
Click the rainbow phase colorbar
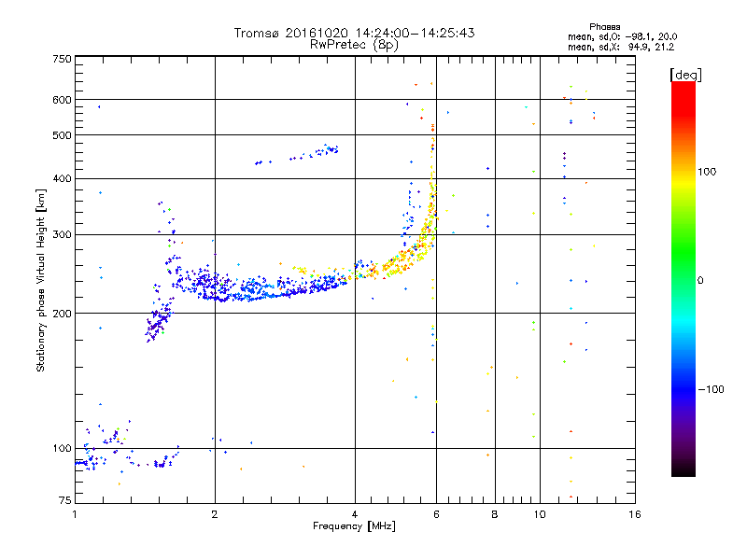(684, 278)
